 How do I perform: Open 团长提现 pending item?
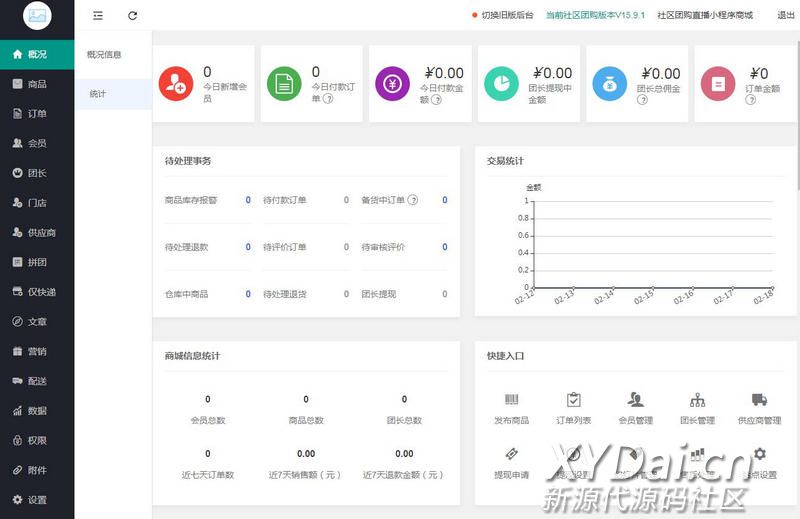[404, 294]
